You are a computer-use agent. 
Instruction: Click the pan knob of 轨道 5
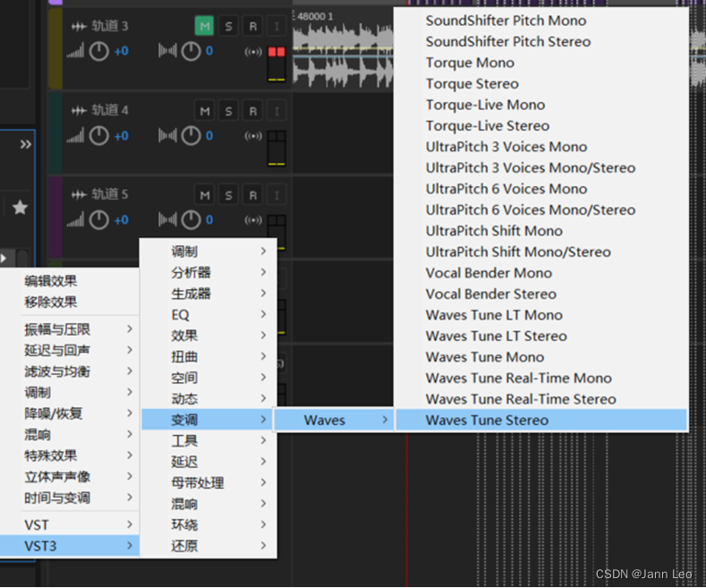[x=191, y=220]
